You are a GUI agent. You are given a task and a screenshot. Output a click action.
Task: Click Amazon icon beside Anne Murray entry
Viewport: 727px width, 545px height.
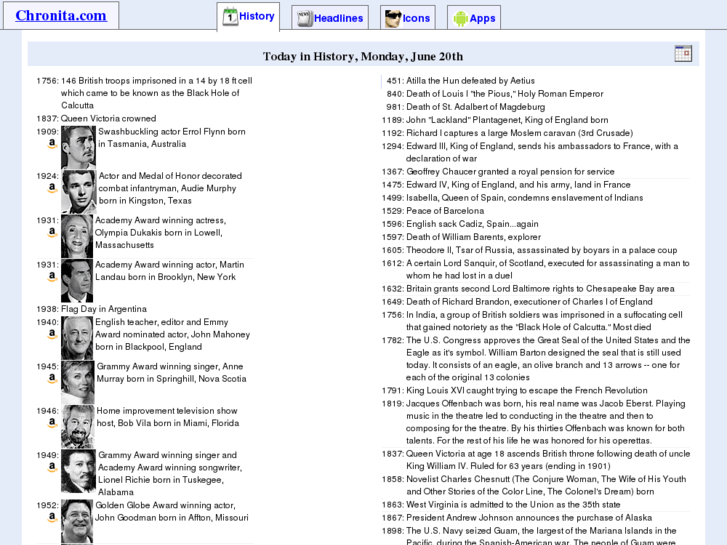[x=51, y=379]
